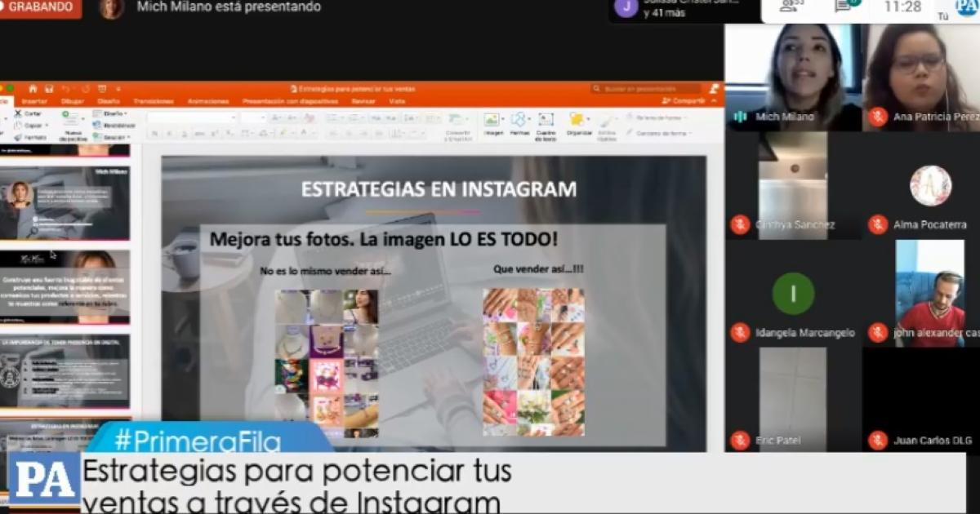Toggle italic (K) formatting
Image resolution: width=980 pixels, height=514 pixels.
[169, 133]
